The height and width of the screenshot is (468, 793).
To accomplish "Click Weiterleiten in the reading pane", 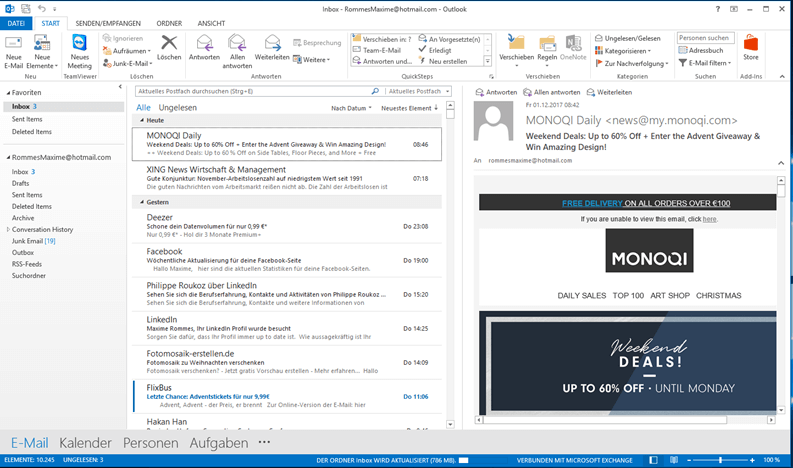I will (609, 92).
